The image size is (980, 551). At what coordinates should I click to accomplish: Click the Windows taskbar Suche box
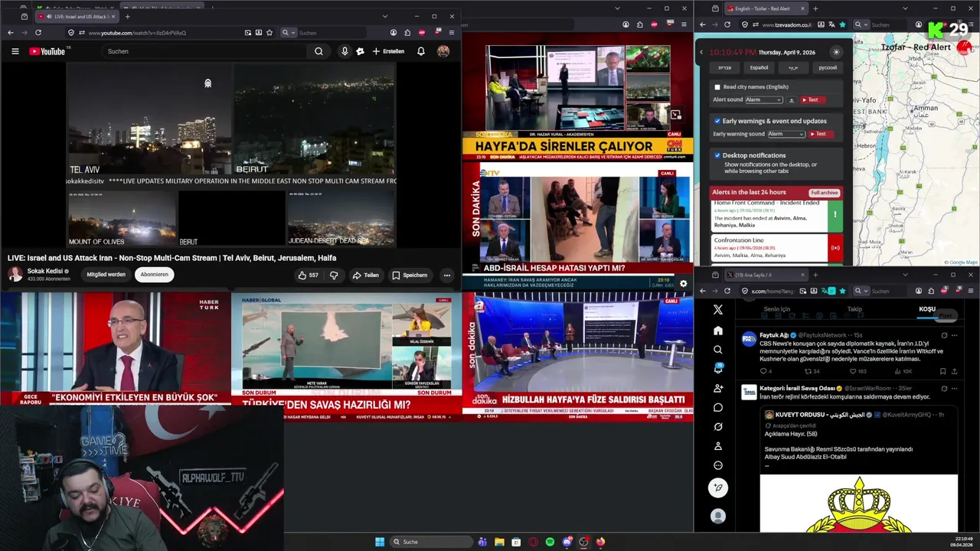coord(430,542)
